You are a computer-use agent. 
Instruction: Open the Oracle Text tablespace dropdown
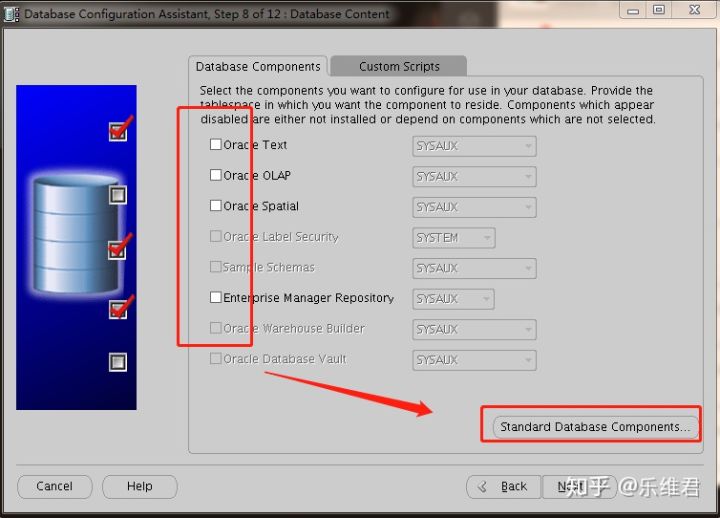474,146
